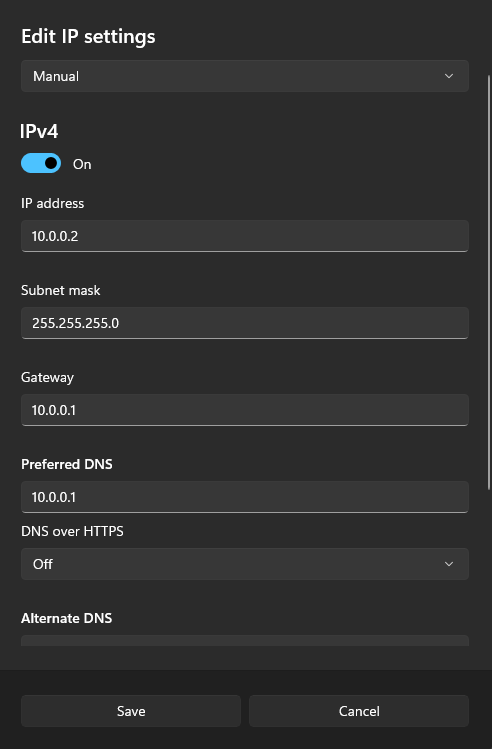The width and height of the screenshot is (492, 749).
Task: Click the IPv4 section heading
Action: tap(39, 131)
